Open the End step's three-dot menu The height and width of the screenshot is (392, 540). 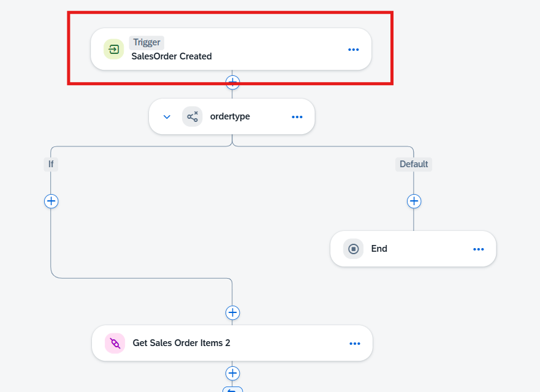point(478,249)
